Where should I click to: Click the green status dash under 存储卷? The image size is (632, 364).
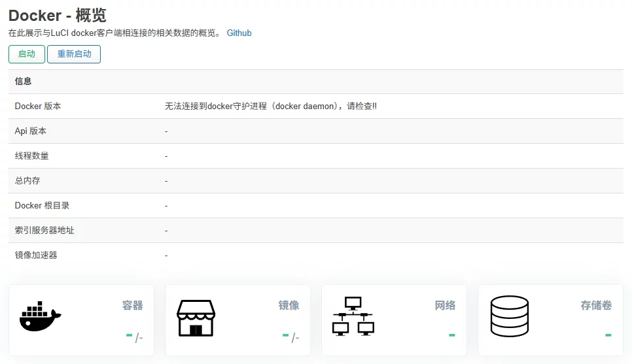(x=608, y=336)
